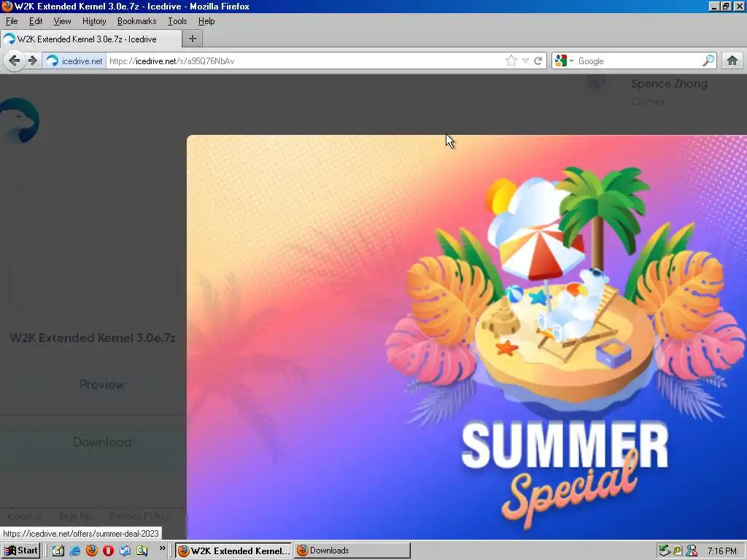Click the Spence Zhong owner name

point(669,84)
